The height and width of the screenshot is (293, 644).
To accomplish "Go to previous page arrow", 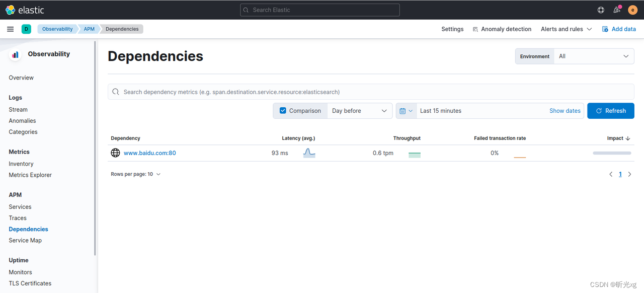I will 611,174.
